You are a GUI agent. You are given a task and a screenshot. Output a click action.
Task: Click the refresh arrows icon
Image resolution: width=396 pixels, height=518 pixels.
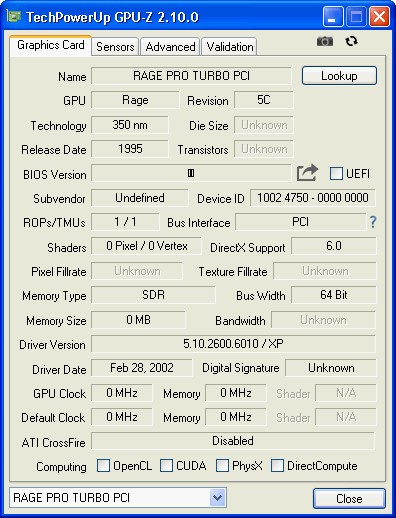351,41
